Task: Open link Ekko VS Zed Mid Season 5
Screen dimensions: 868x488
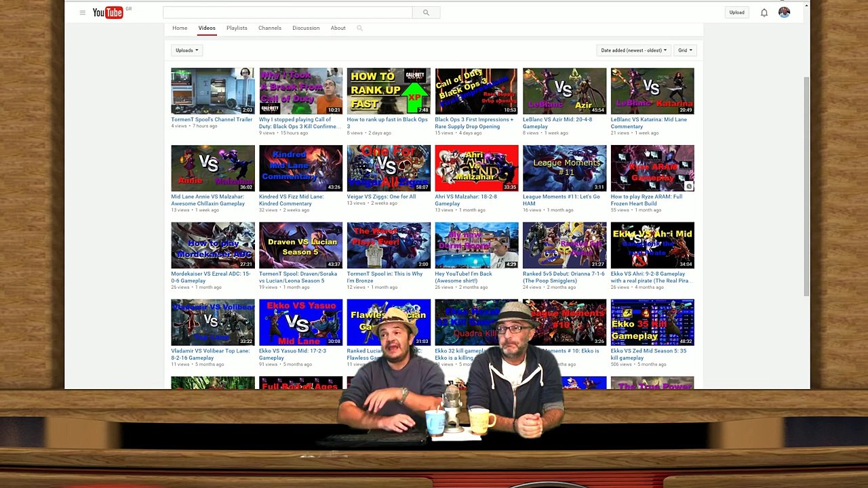Action: click(648, 355)
